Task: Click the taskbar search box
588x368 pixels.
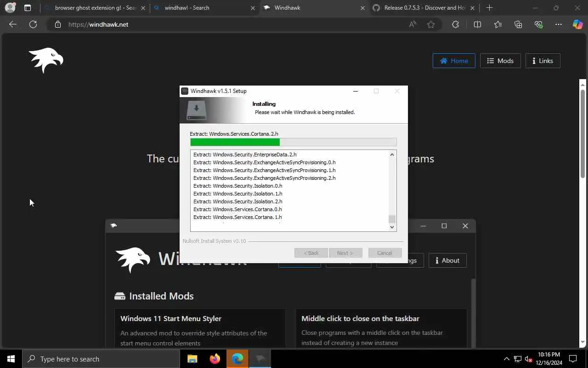Action: coord(101,359)
